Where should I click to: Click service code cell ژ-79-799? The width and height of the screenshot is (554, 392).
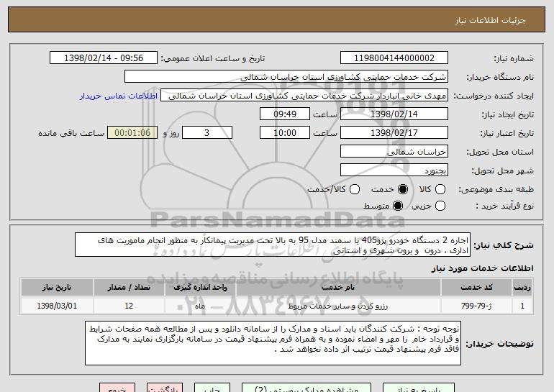tap(476, 306)
